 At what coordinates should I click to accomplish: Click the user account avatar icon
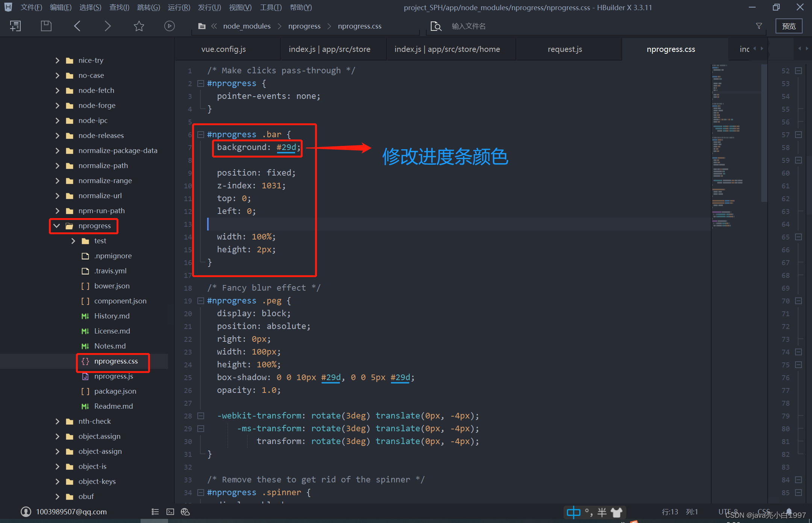click(x=26, y=512)
